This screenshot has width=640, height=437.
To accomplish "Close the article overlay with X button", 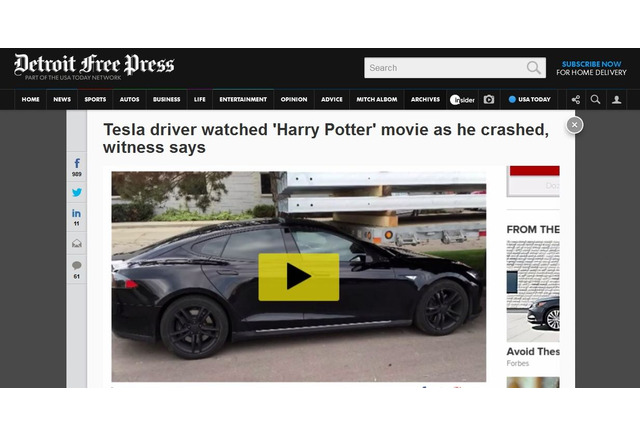I will point(575,125).
